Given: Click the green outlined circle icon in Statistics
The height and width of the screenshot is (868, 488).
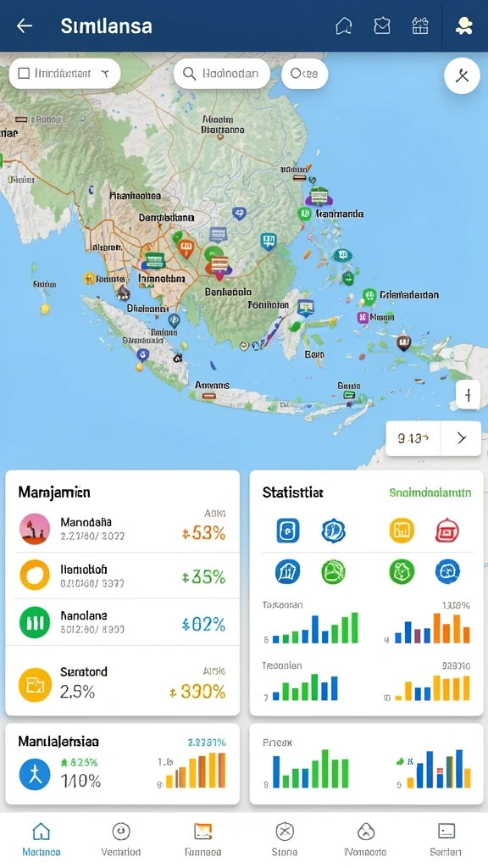Looking at the screenshot, I should pyautogui.click(x=334, y=572).
